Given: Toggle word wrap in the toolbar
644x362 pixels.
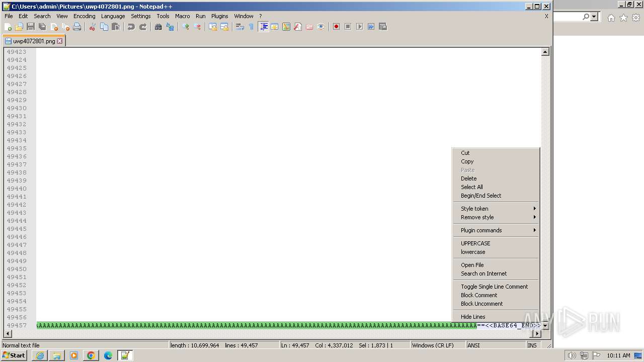Looking at the screenshot, I should 240,27.
